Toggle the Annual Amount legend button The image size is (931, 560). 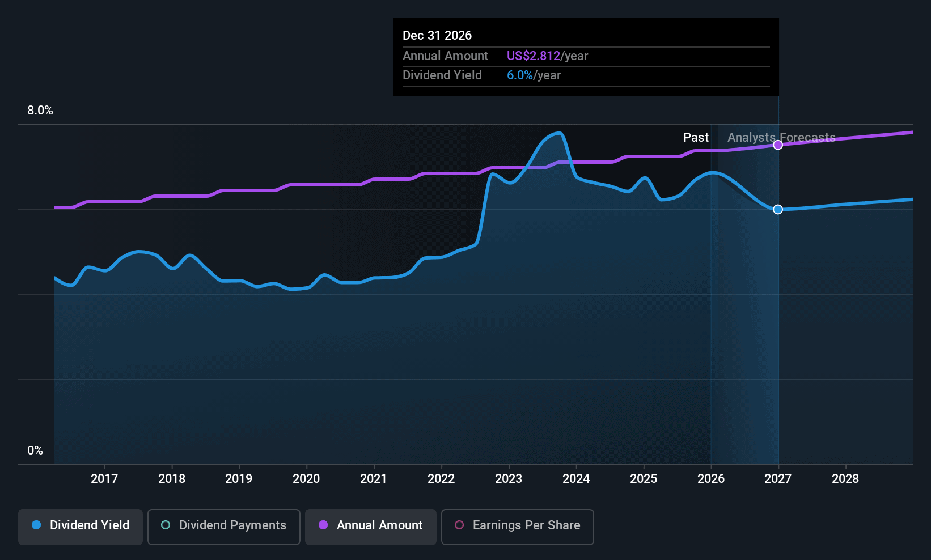point(370,527)
